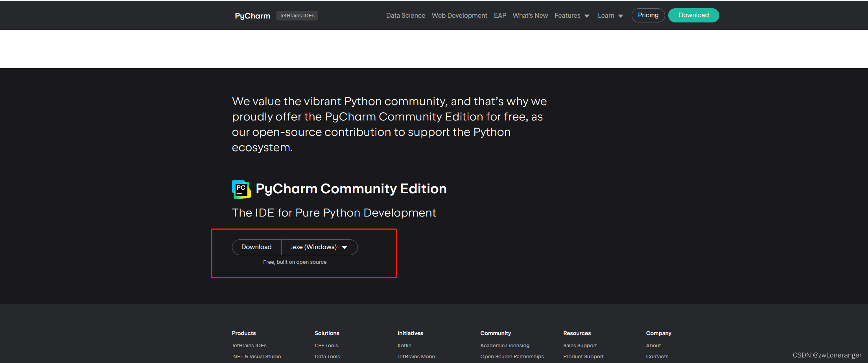
Task: Click the Pricing button
Action: (x=648, y=15)
